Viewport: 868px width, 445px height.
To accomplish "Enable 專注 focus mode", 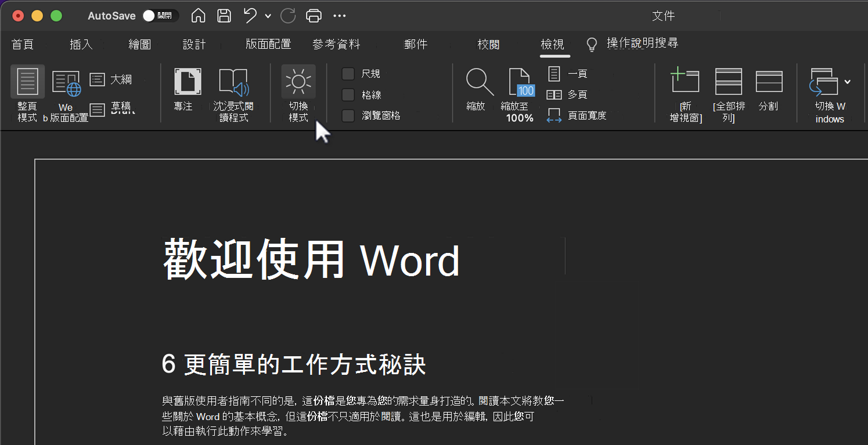I will [x=188, y=90].
